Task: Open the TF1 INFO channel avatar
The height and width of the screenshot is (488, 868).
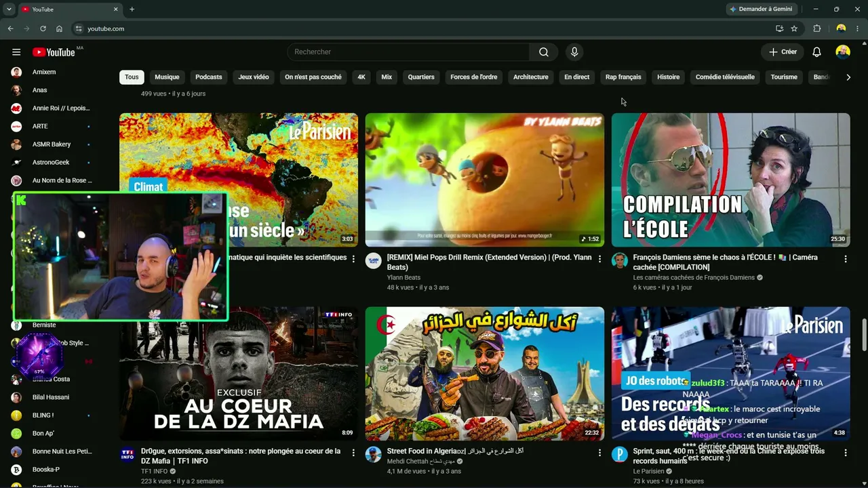Action: click(x=127, y=455)
